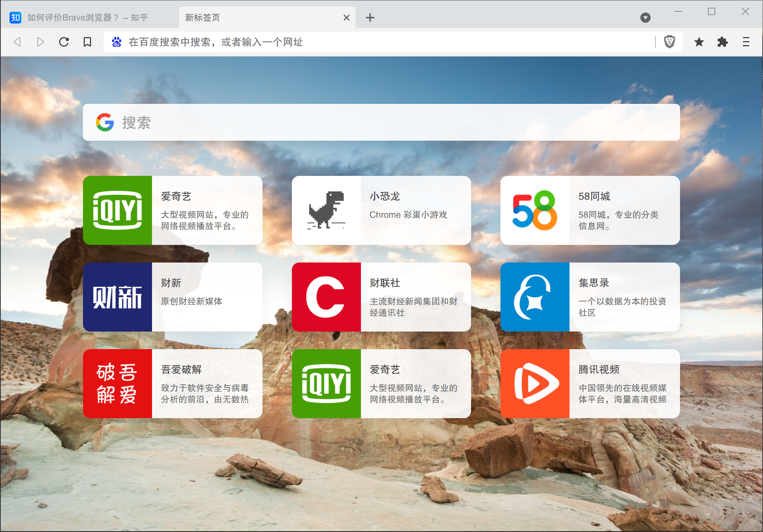This screenshot has height=532, width=763.
Task: Click the Baidu icon inside the address bar
Action: 116,42
